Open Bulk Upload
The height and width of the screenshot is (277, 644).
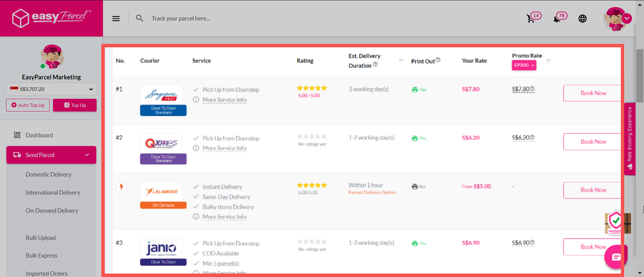[x=41, y=238]
